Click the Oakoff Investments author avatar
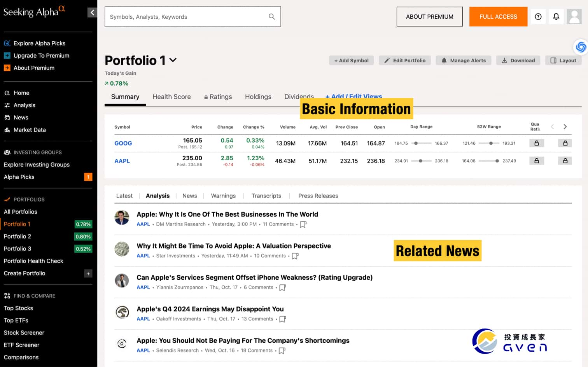 click(x=122, y=312)
